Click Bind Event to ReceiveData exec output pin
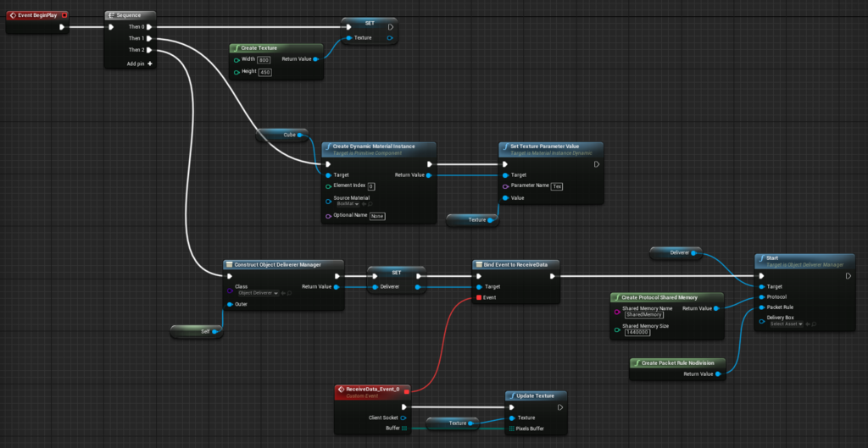868x448 pixels. tap(552, 276)
